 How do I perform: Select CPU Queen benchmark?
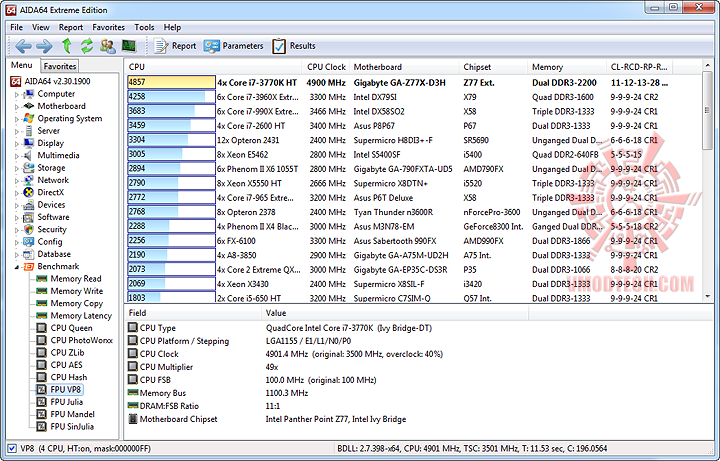[x=71, y=328]
